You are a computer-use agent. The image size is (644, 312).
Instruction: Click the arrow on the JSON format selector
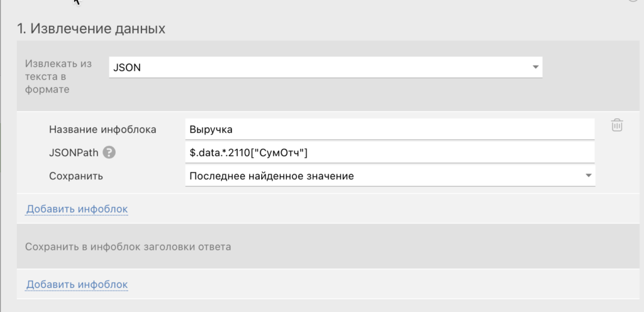click(535, 67)
